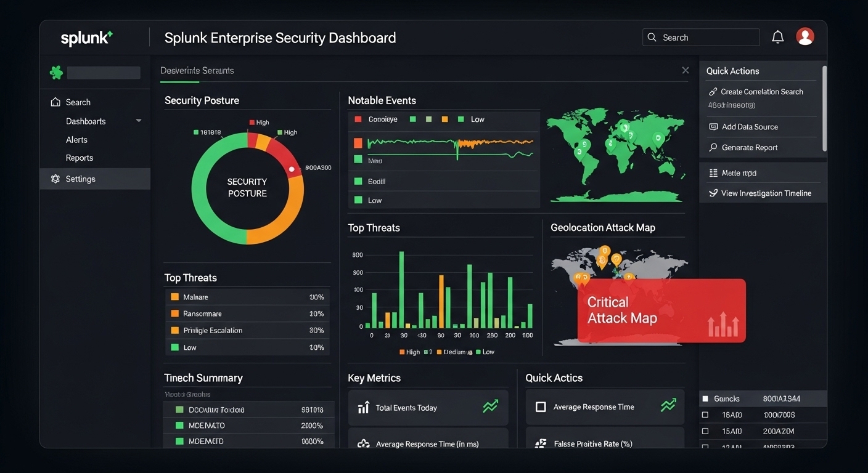Screen dimensions: 868x473
Task: Check the 18A00 row checkbox
Action: (x=705, y=415)
